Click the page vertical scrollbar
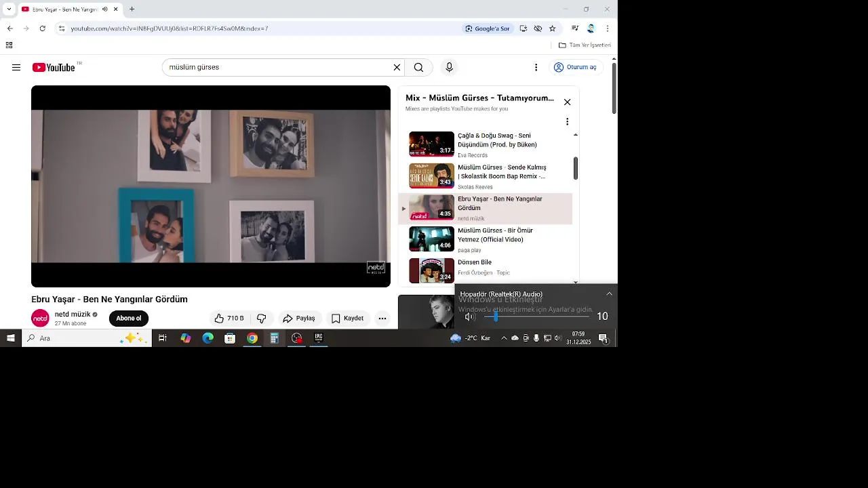Screen dimensions: 868x488 click(614, 88)
